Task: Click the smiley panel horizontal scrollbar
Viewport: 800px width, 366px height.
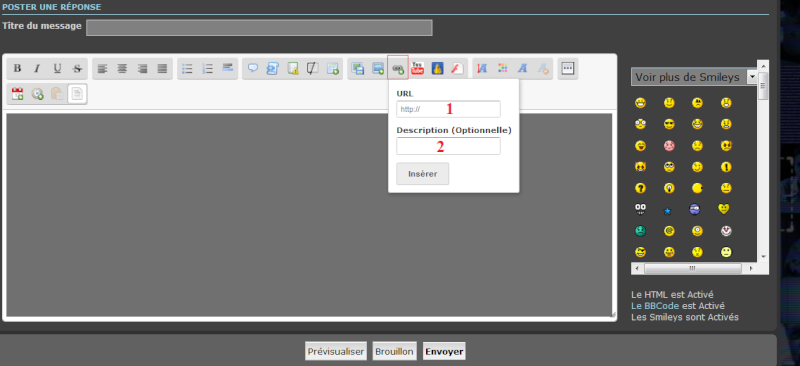Action: click(x=692, y=268)
